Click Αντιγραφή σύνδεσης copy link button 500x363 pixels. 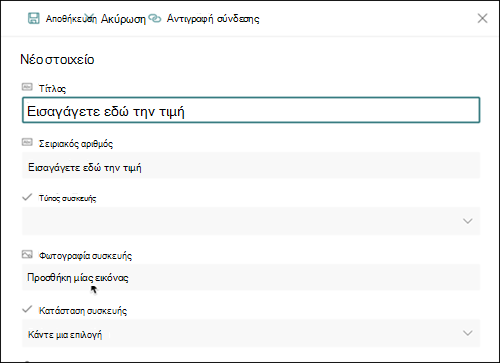pos(213,19)
